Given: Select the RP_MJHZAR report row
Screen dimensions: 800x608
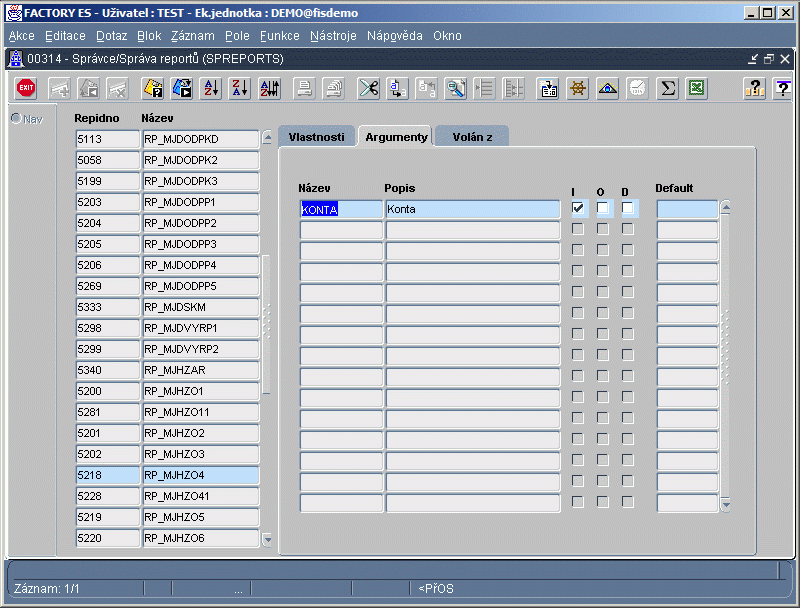Looking at the screenshot, I should click(201, 370).
